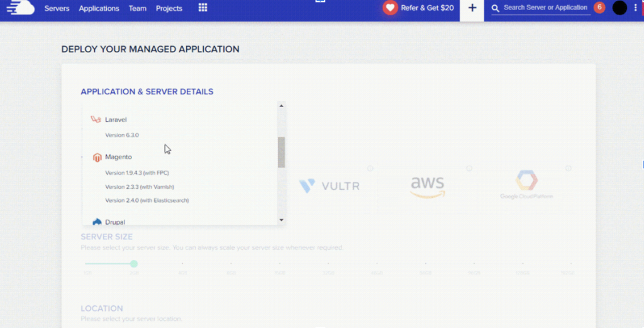The height and width of the screenshot is (328, 644).
Task: Open the three-dot more options menu
Action: [x=635, y=8]
